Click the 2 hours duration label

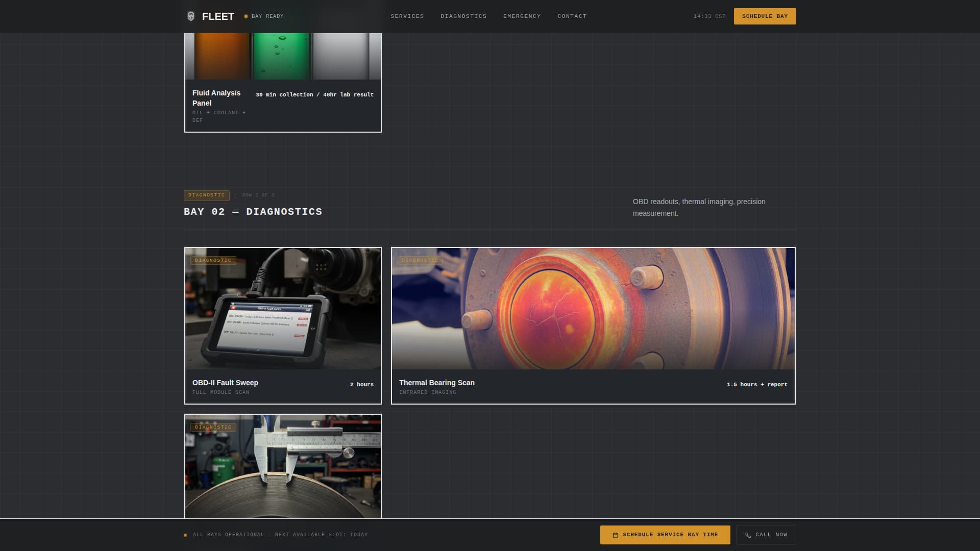point(362,385)
